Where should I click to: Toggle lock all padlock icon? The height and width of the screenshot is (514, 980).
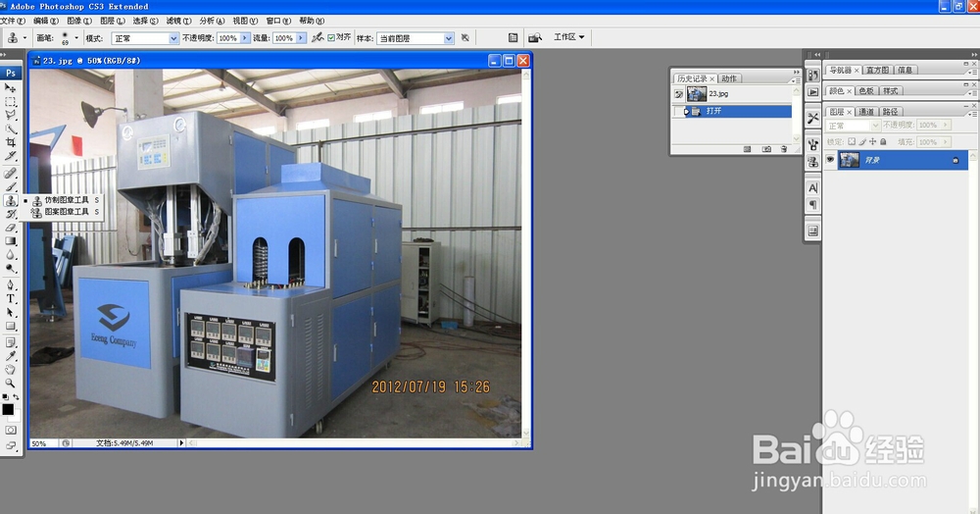click(x=883, y=142)
